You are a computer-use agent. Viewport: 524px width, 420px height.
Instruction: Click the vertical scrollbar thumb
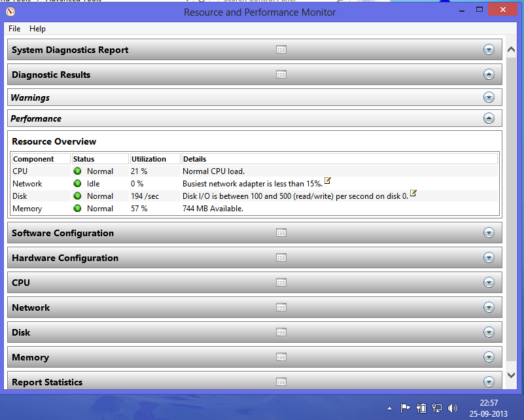tap(511, 209)
